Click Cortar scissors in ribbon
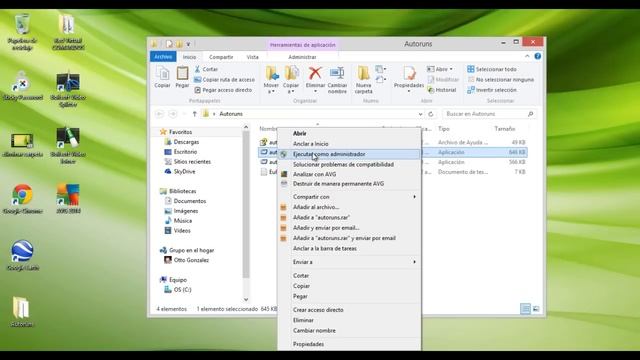This screenshot has width=640, height=360. click(x=206, y=69)
